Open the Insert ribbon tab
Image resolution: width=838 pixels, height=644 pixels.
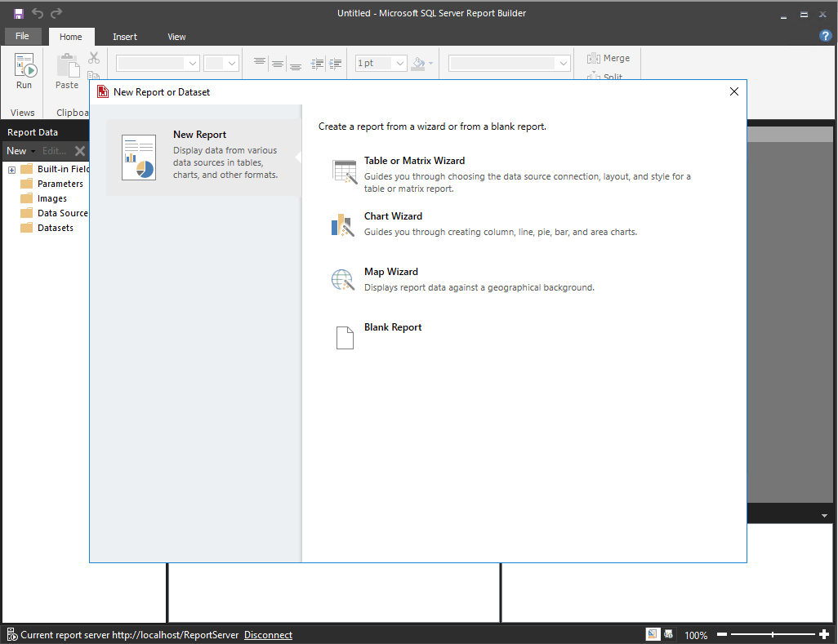(x=125, y=37)
